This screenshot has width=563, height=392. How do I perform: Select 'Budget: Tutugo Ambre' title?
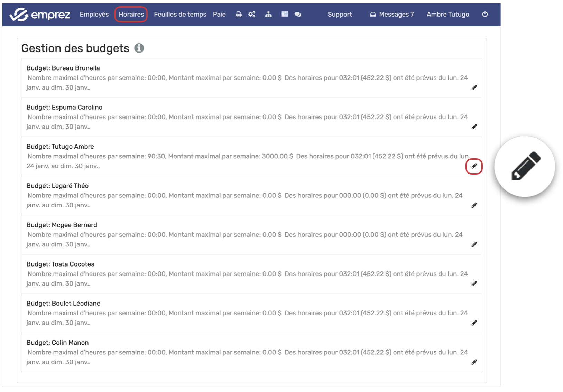tap(60, 147)
